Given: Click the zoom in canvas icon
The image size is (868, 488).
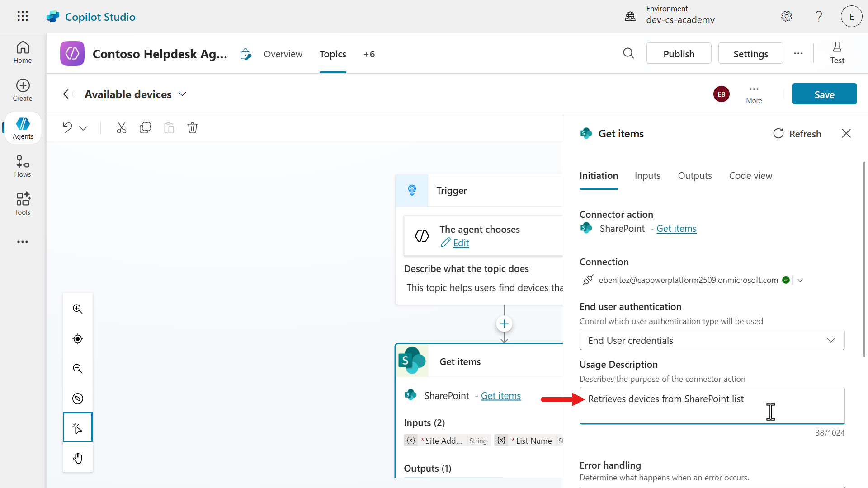Looking at the screenshot, I should 78,309.
